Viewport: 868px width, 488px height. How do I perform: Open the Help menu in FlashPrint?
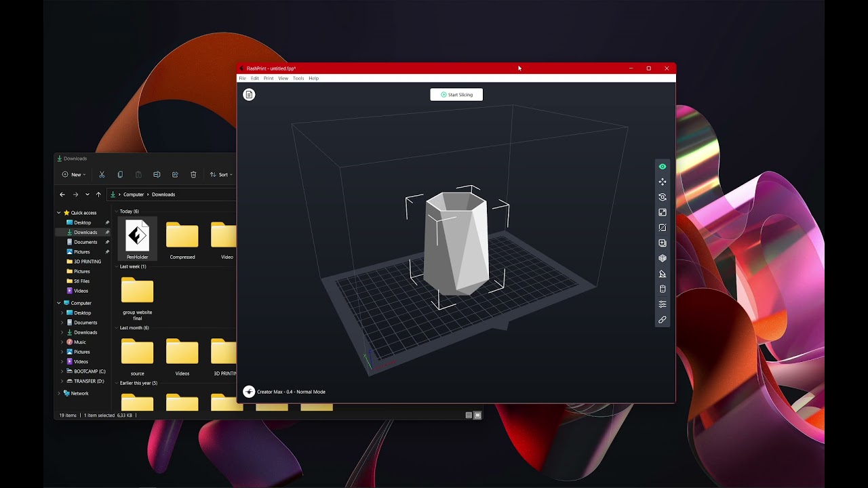[x=313, y=79]
